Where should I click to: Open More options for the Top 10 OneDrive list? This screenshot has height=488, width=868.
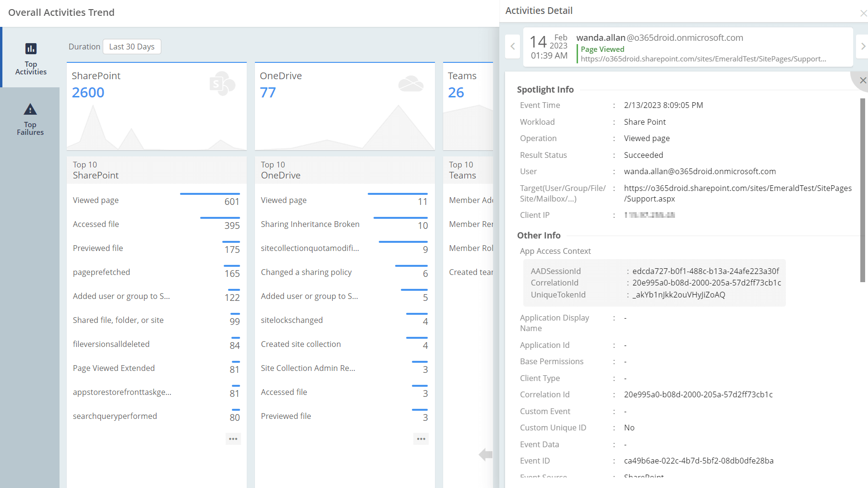[x=421, y=438]
